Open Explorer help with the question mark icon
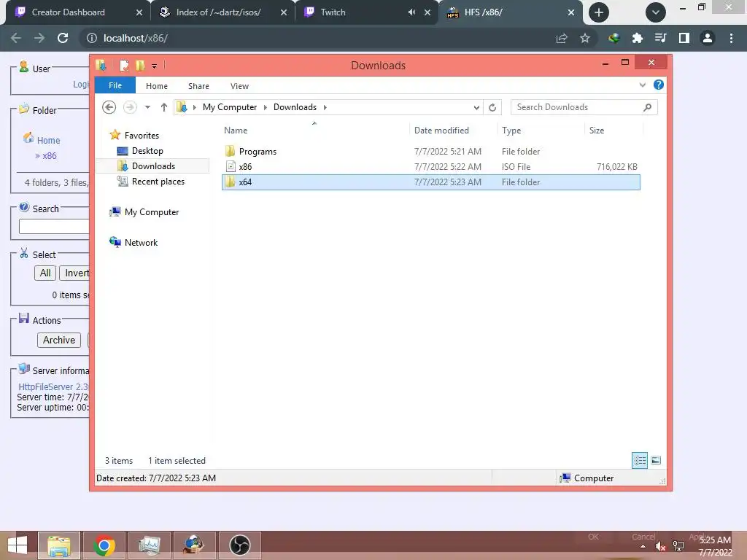 point(659,85)
